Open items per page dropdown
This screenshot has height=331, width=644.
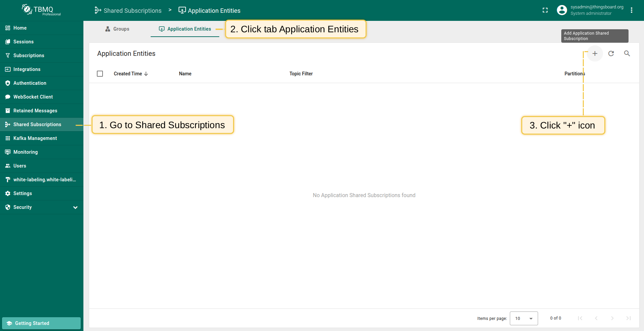click(524, 318)
